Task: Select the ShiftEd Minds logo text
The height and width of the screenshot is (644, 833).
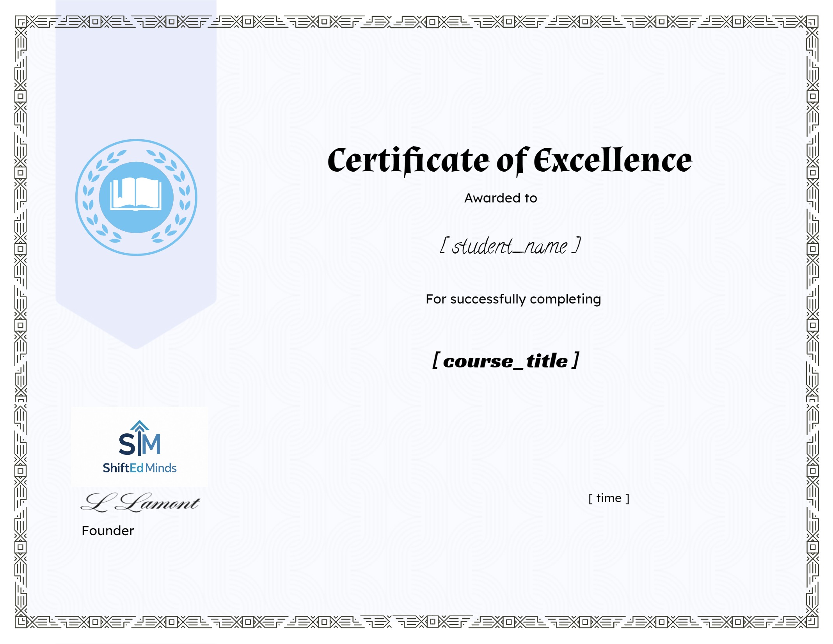Action: (139, 468)
